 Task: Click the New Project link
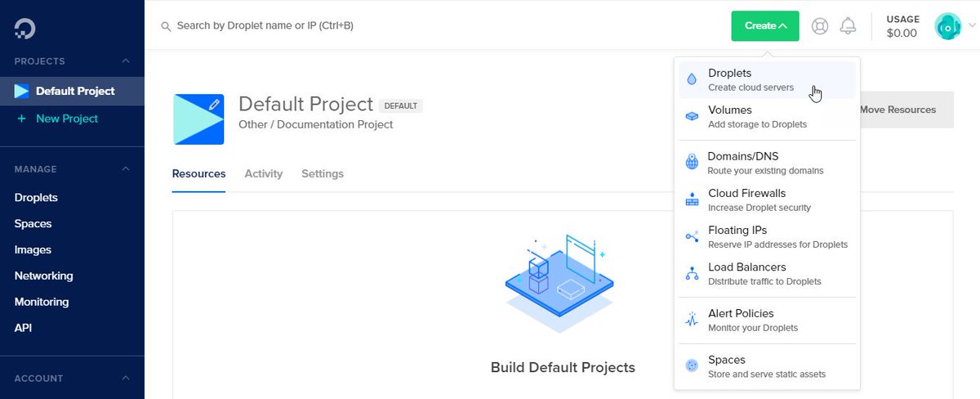[x=67, y=119]
